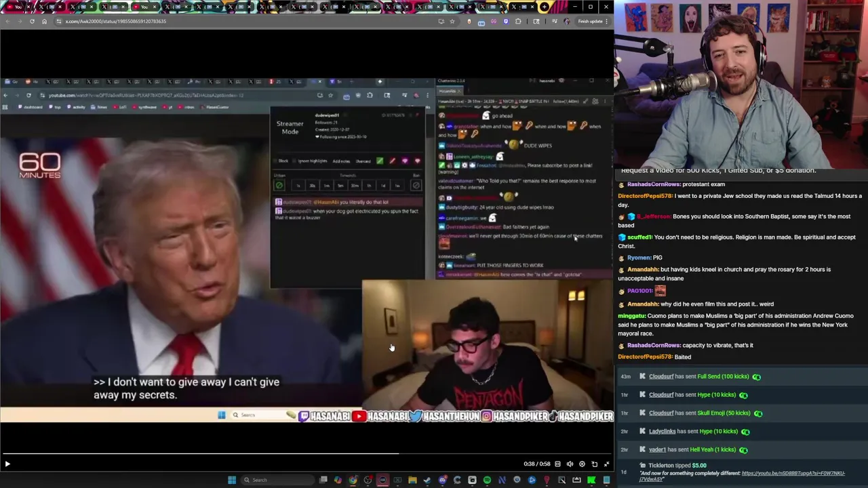This screenshot has height=488, width=868.
Task: Open Ladyclinks profile link
Action: (663, 431)
